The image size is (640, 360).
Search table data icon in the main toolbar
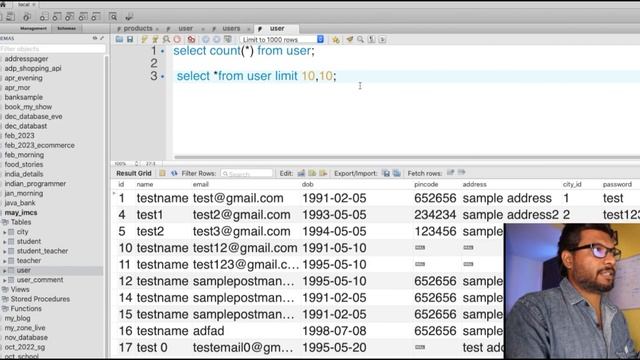[x=113, y=17]
